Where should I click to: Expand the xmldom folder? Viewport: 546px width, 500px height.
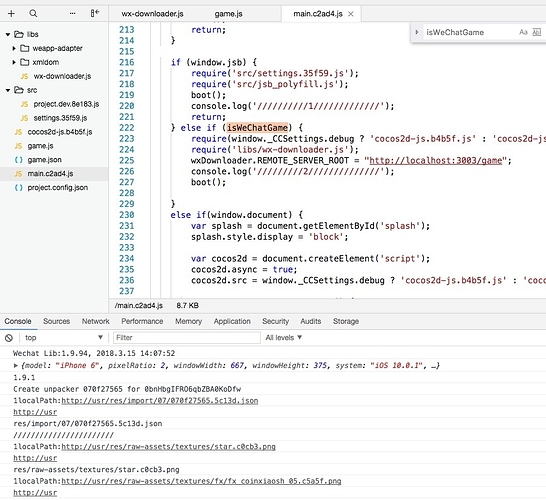click(14, 62)
